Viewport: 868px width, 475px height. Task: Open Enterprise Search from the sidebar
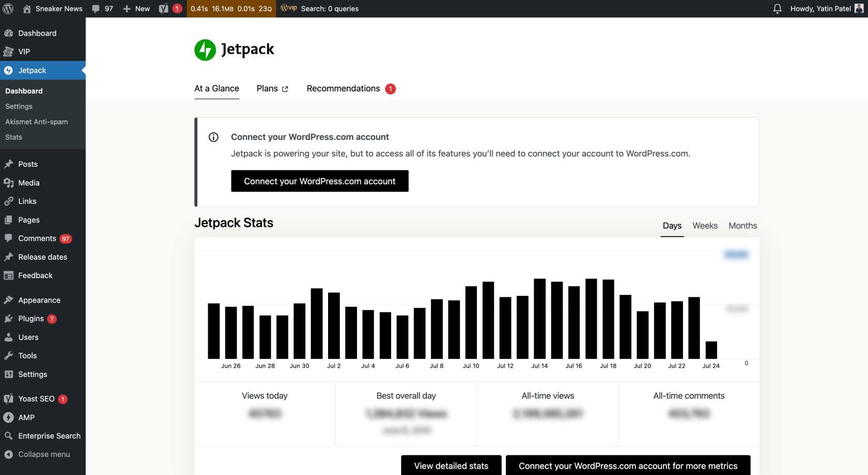click(49, 436)
